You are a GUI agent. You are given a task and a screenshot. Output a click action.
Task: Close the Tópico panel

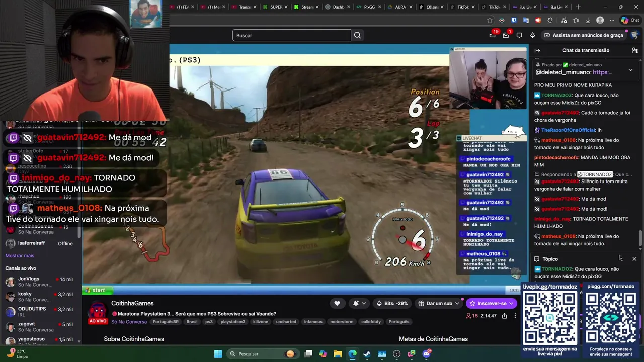(x=634, y=259)
